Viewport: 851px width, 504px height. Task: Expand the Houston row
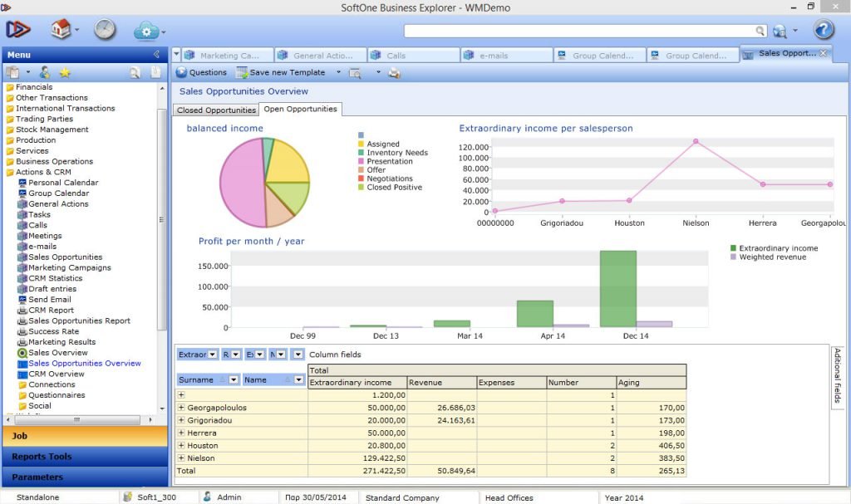coord(181,445)
